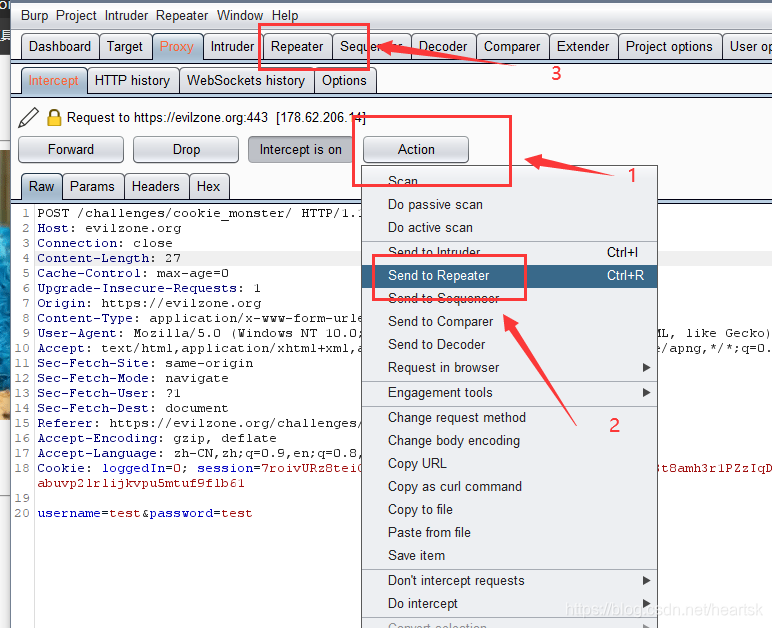Viewport: 772px width, 628px height.
Task: Click the Sec-Fetch-Mode: navigate line
Action: coord(133,378)
